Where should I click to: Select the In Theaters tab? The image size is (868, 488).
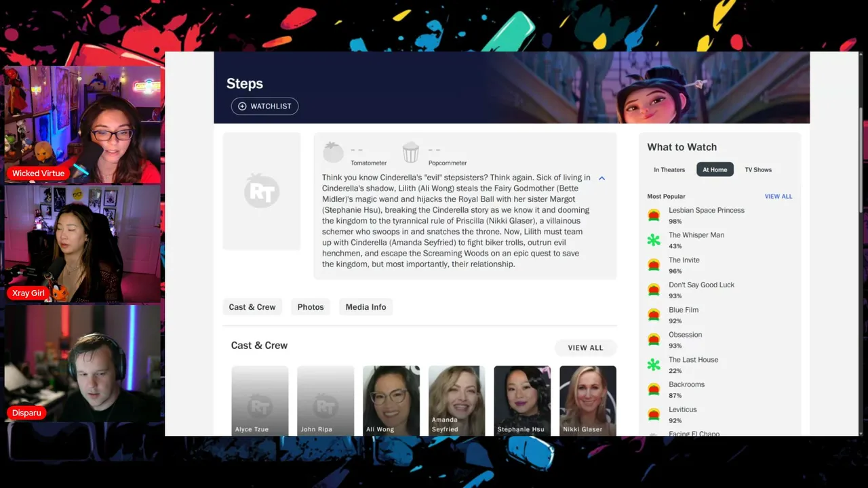coord(669,169)
